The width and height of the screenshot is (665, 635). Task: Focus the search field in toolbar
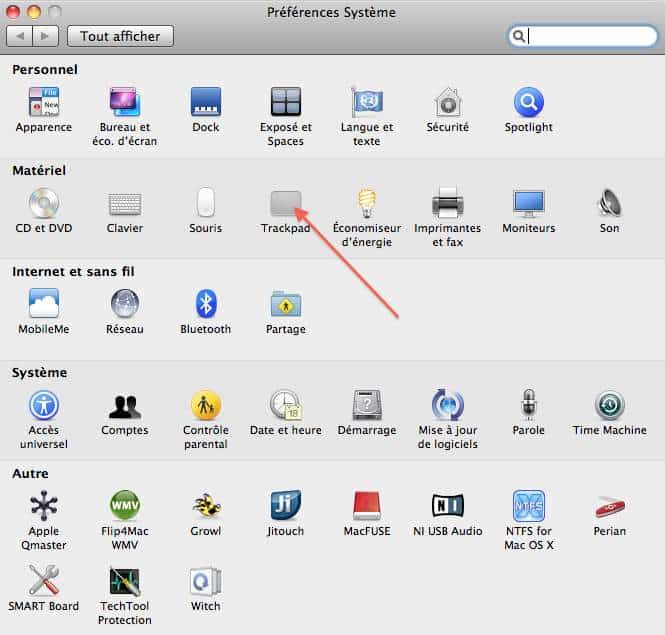[583, 36]
